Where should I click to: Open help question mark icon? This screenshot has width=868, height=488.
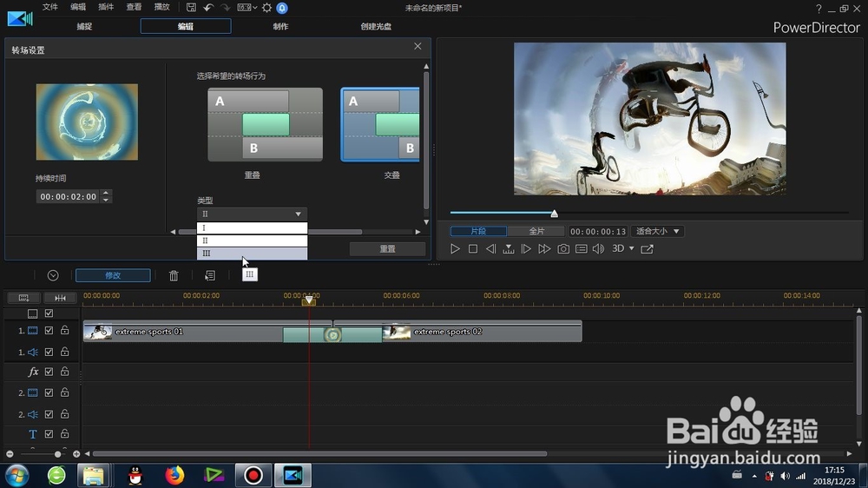pyautogui.click(x=819, y=9)
